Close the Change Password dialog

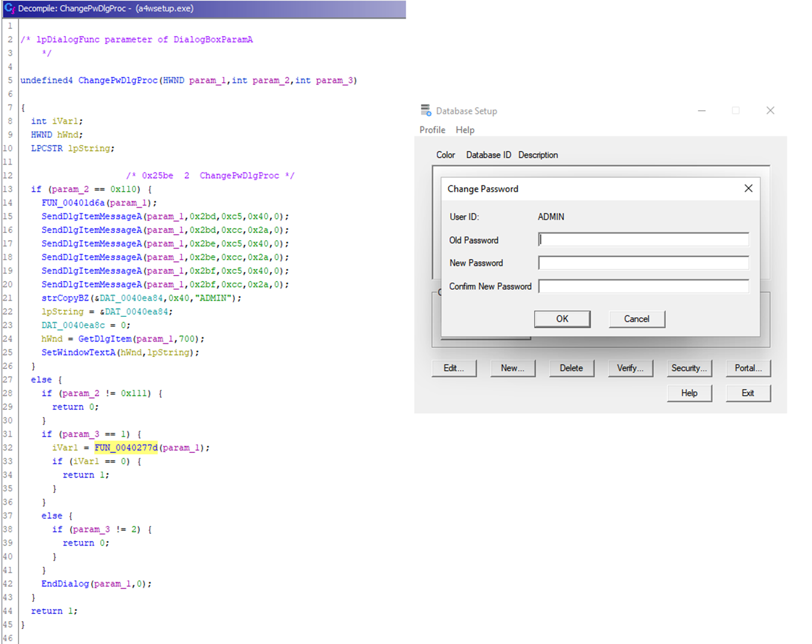click(x=748, y=189)
